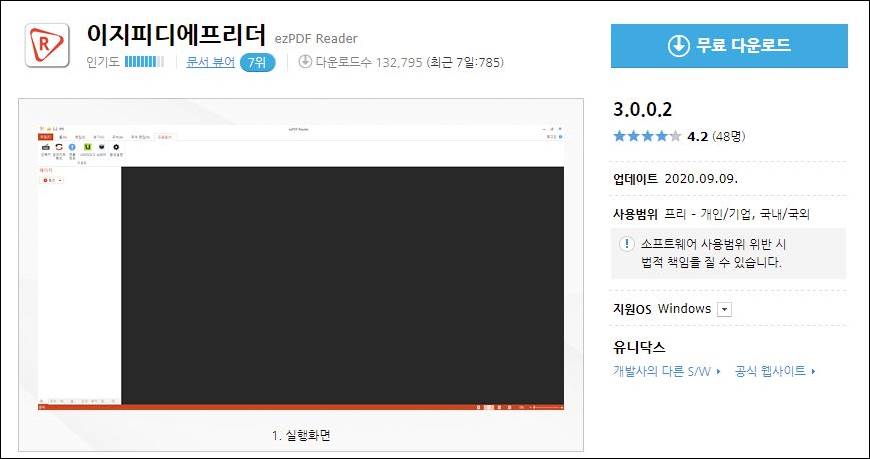Click the exclamation warning icon
The width and height of the screenshot is (870, 459).
626,244
